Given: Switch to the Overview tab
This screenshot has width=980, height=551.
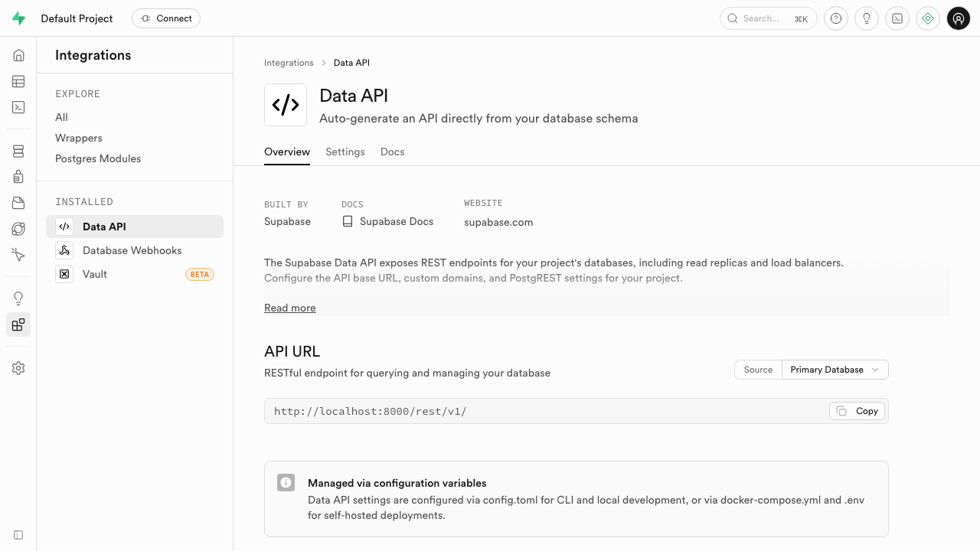Looking at the screenshot, I should pyautogui.click(x=287, y=152).
